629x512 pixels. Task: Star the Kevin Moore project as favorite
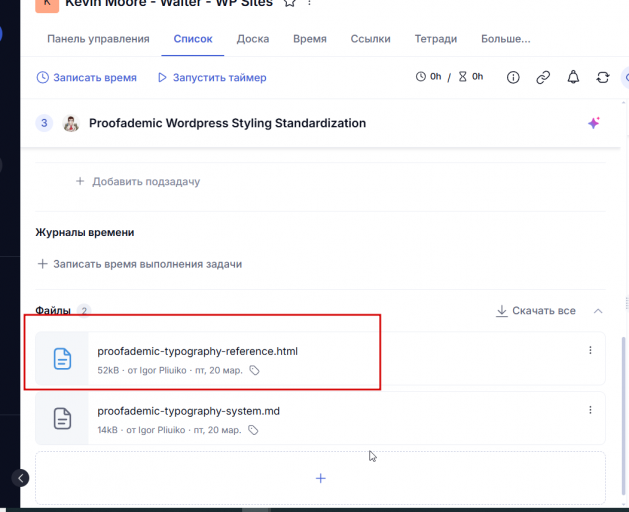[x=290, y=3]
